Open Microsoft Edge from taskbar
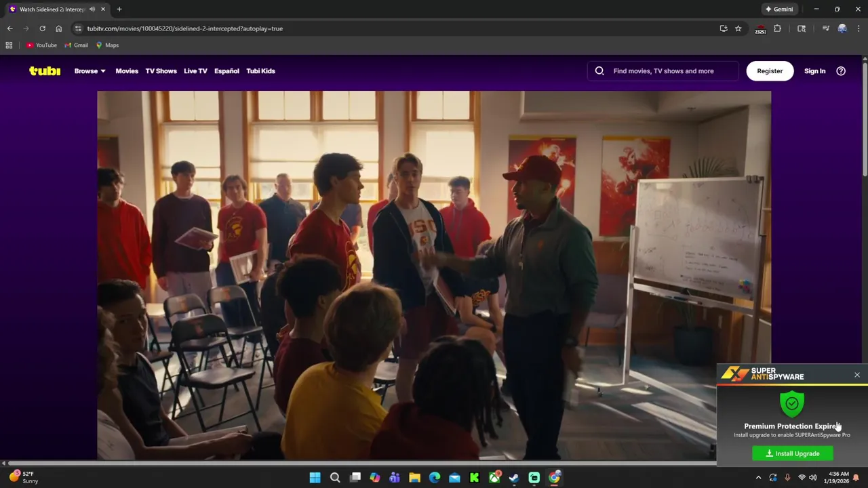Image resolution: width=868 pixels, height=488 pixels. click(x=435, y=478)
